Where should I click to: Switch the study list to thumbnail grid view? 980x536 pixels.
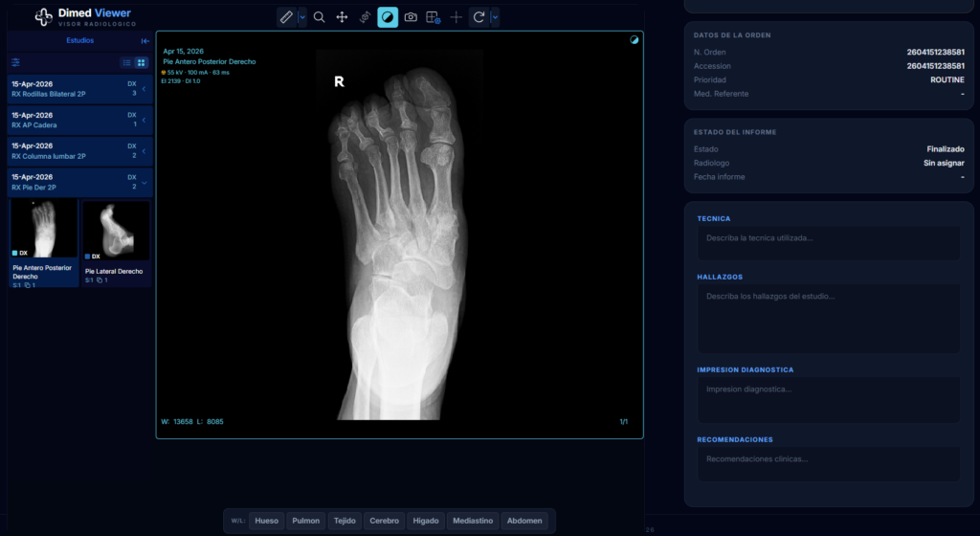[141, 62]
